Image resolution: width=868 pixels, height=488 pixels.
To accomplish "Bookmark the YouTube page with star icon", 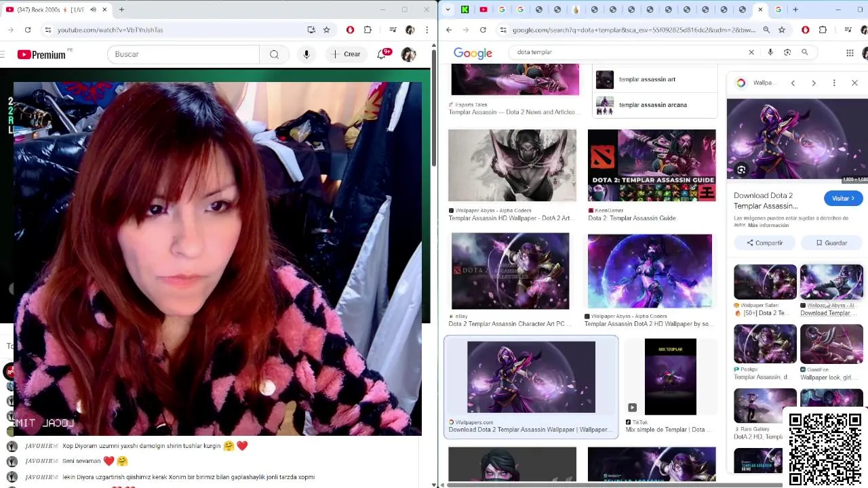I will 326,30.
